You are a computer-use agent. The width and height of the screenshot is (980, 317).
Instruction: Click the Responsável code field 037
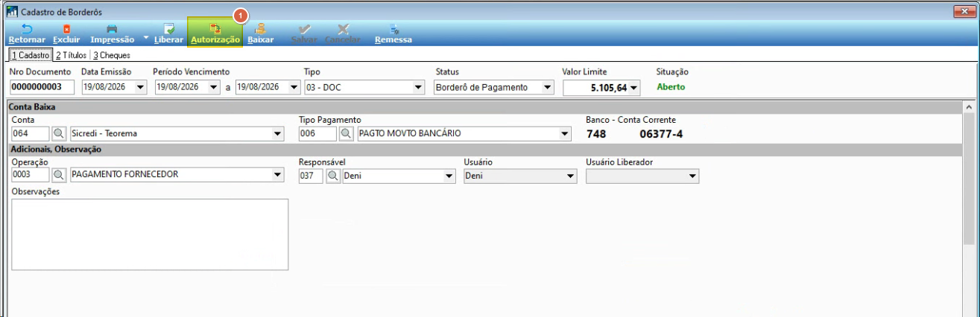[311, 176]
